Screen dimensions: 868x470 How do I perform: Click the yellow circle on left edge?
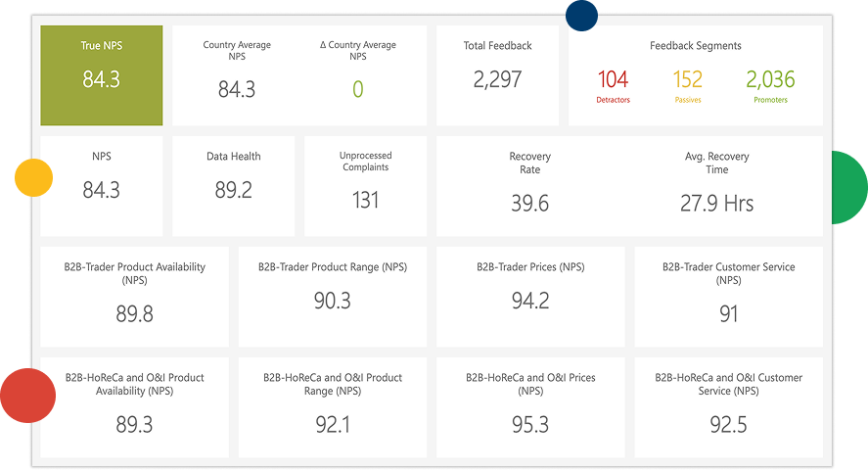point(33,177)
